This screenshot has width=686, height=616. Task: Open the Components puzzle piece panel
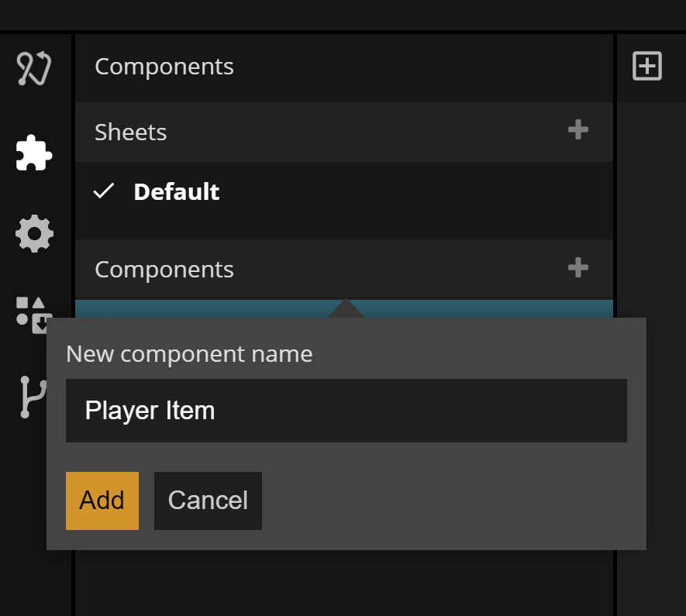pyautogui.click(x=34, y=153)
